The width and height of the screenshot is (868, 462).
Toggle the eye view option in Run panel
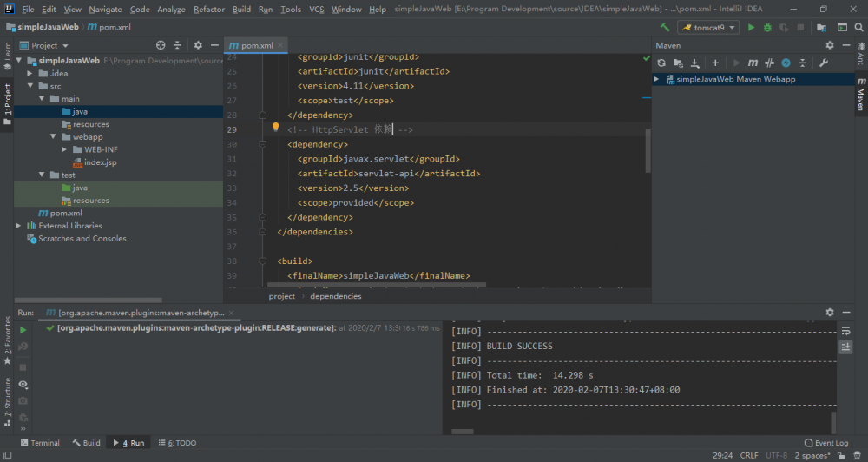coord(23,384)
